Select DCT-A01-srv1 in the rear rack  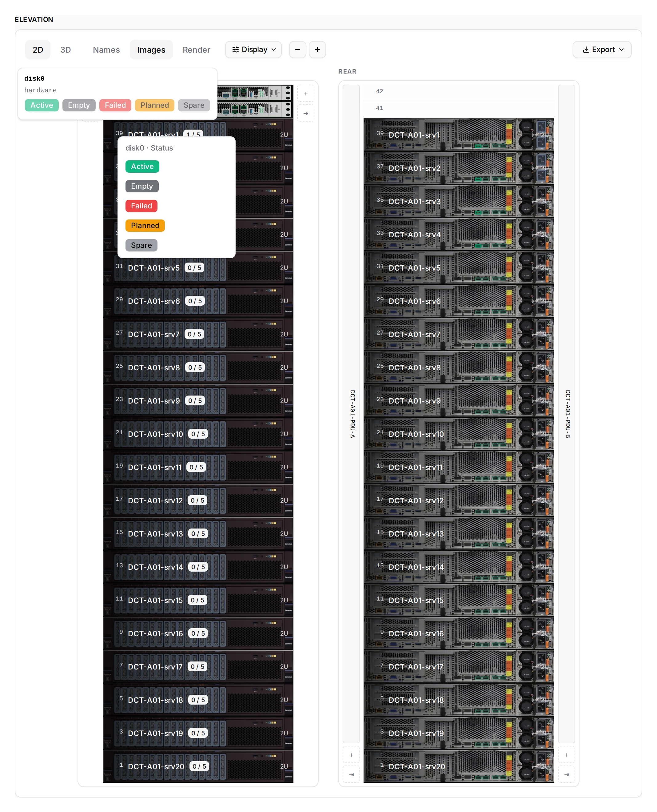click(x=459, y=135)
